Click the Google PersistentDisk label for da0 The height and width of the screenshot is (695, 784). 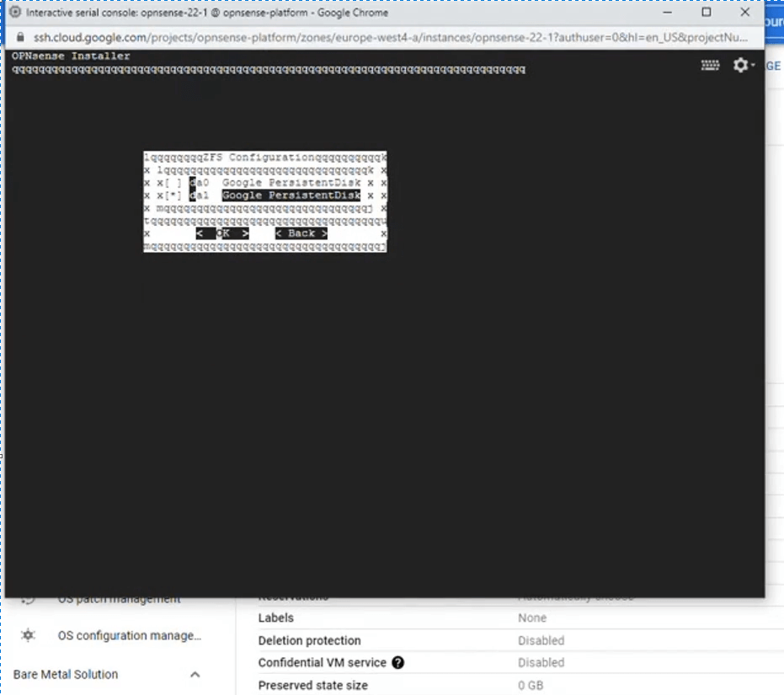[x=291, y=183]
